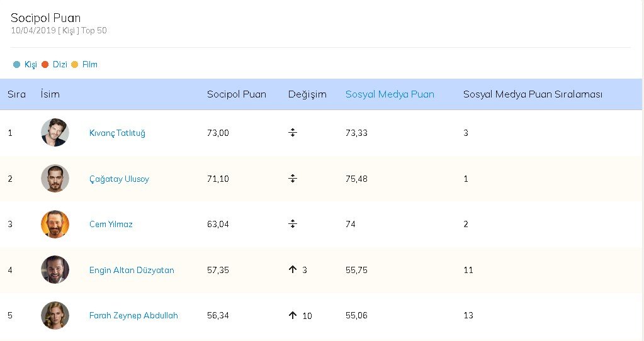Image resolution: width=644 pixels, height=341 pixels.
Task: Open Çağatay Ulusoy profile link
Action: point(119,179)
